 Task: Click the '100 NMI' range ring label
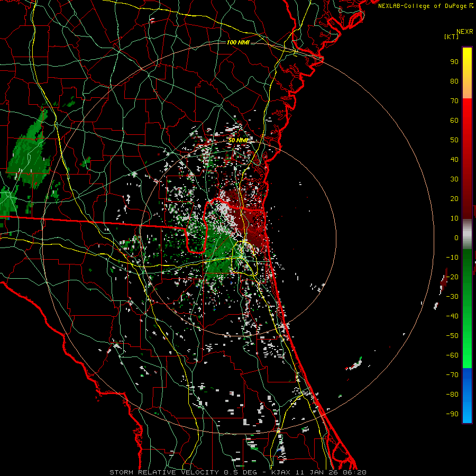click(x=238, y=42)
